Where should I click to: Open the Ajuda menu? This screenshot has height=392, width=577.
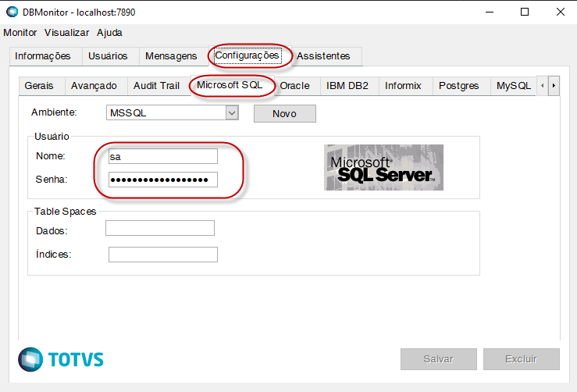[x=109, y=33]
